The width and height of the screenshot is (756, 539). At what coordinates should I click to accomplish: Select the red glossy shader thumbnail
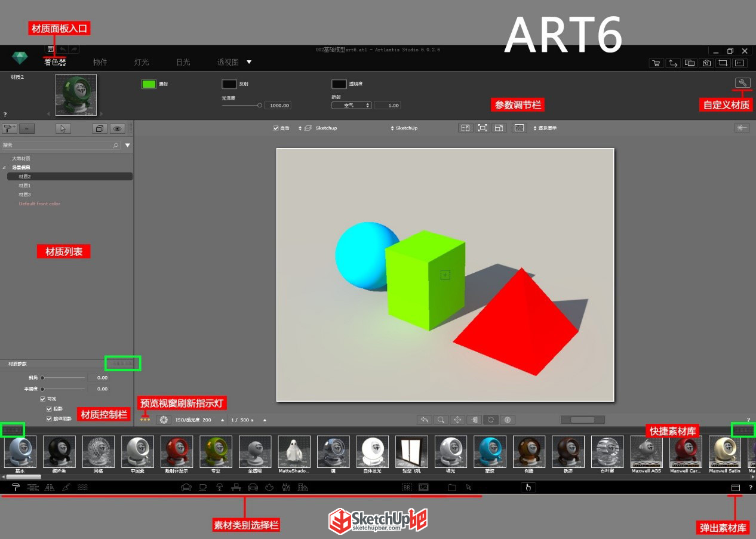(178, 451)
